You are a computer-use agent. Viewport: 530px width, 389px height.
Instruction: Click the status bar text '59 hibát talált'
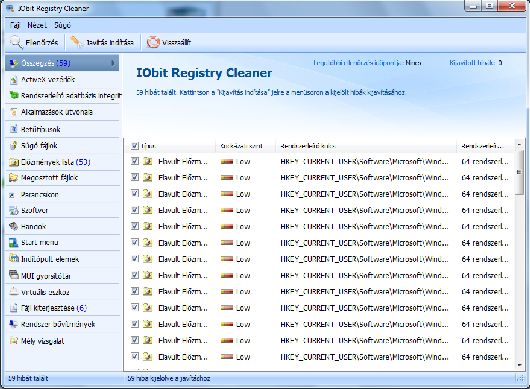click(28, 379)
